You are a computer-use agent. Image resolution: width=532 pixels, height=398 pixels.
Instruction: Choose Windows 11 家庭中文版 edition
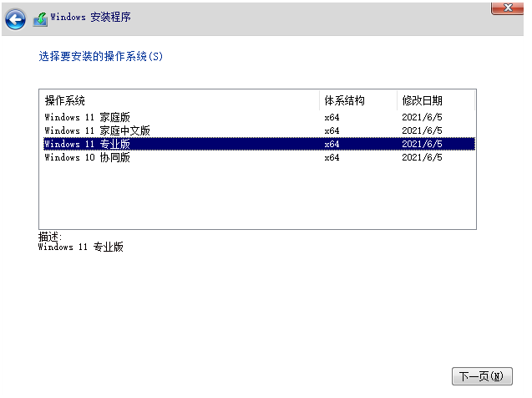(x=97, y=130)
